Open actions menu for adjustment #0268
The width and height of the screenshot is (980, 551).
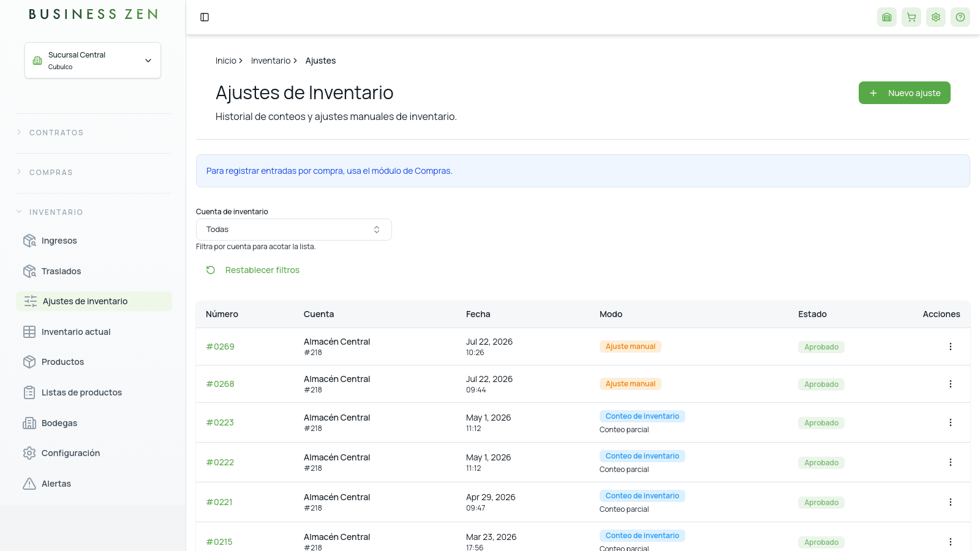pyautogui.click(x=951, y=384)
